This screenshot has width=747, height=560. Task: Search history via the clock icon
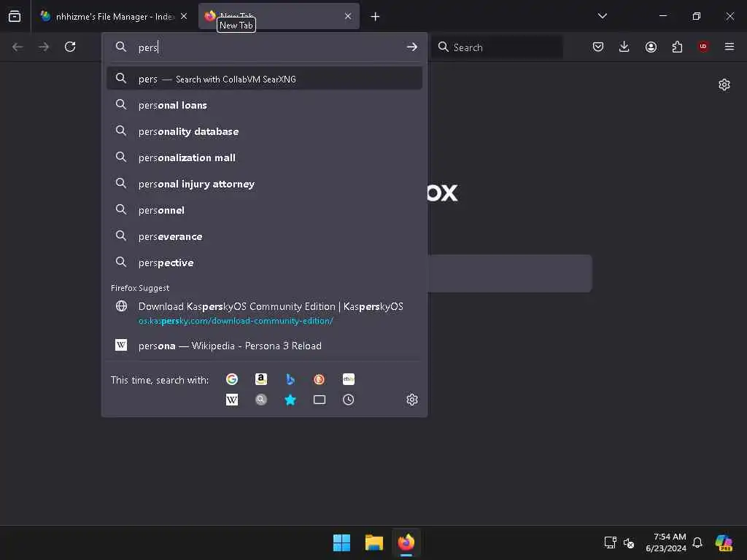(x=349, y=400)
